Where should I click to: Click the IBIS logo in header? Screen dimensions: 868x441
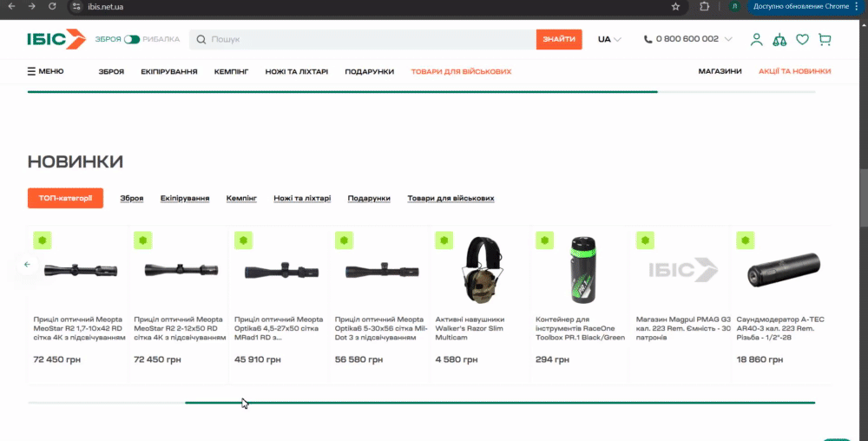pos(56,39)
